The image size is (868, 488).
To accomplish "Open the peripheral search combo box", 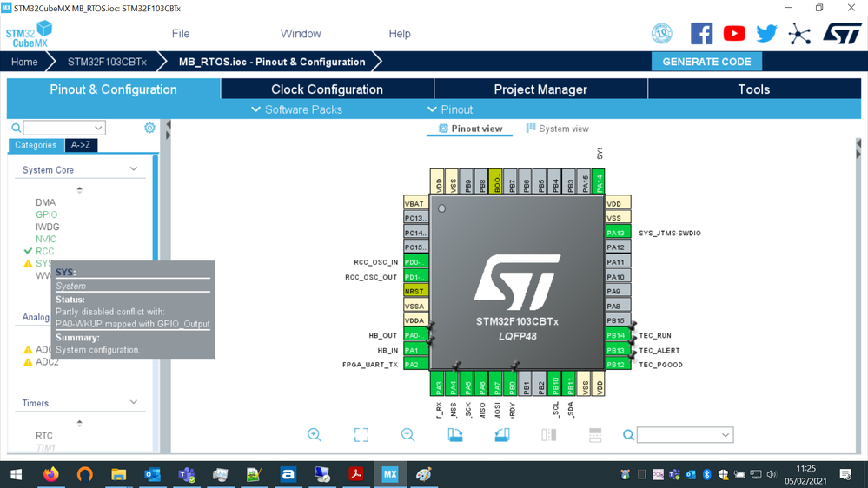I will [64, 128].
